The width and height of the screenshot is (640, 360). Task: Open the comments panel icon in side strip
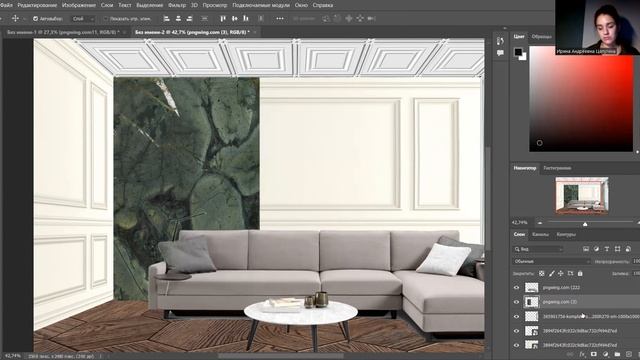pyautogui.click(x=500, y=53)
